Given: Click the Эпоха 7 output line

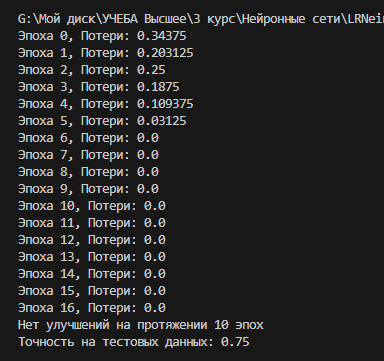Looking at the screenshot, I should (88, 155).
